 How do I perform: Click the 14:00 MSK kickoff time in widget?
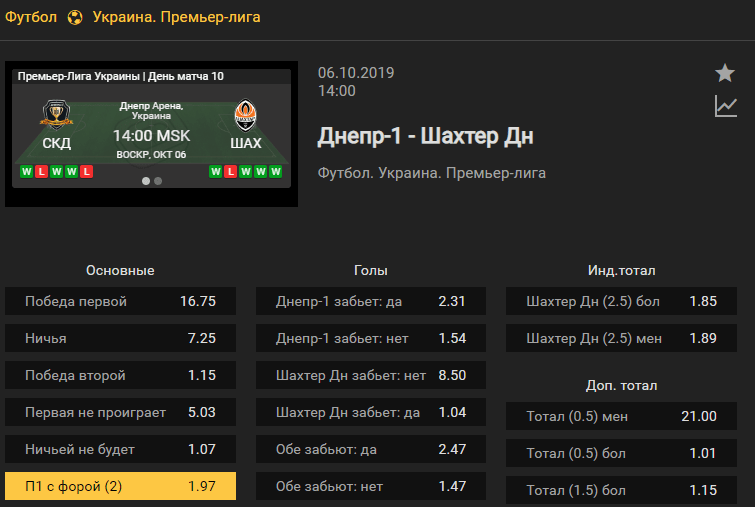click(152, 136)
